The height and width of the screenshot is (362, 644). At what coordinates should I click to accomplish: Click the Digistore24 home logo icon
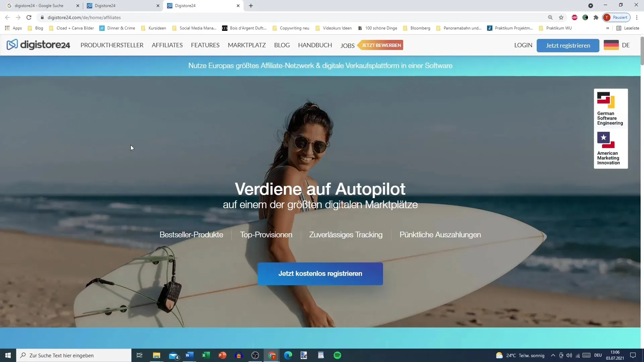[x=12, y=45]
